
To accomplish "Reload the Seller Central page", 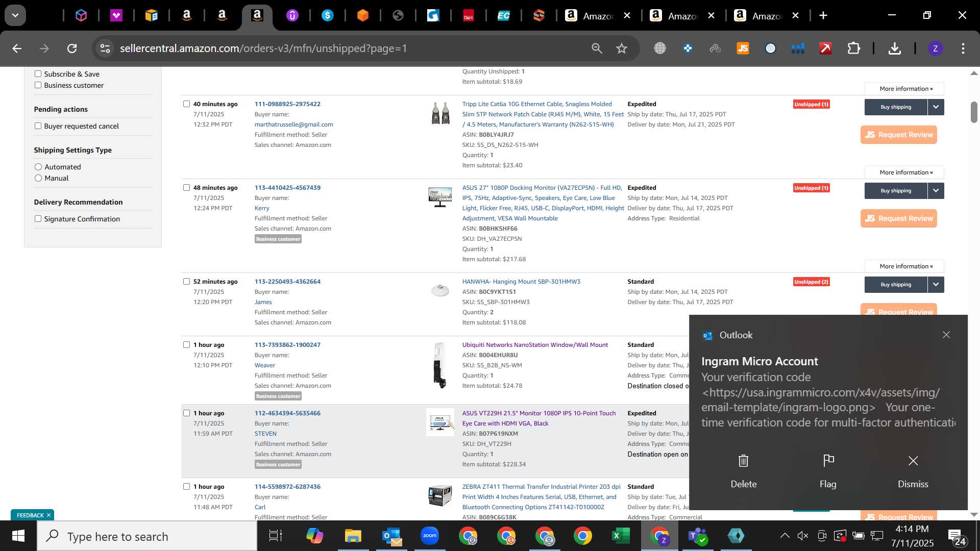I will 72,48.
